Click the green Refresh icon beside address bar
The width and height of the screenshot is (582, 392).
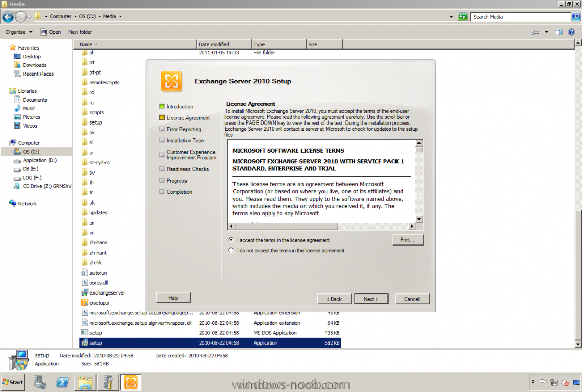(x=462, y=17)
